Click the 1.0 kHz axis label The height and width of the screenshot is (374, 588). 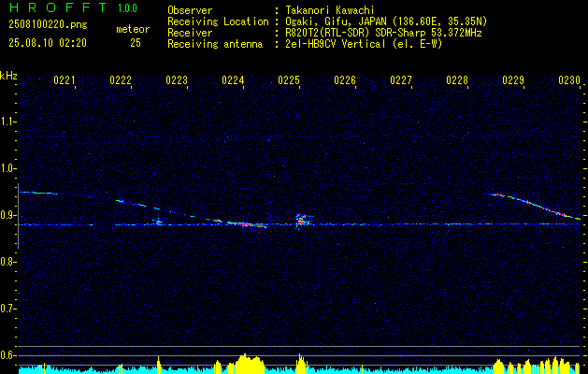[7, 168]
